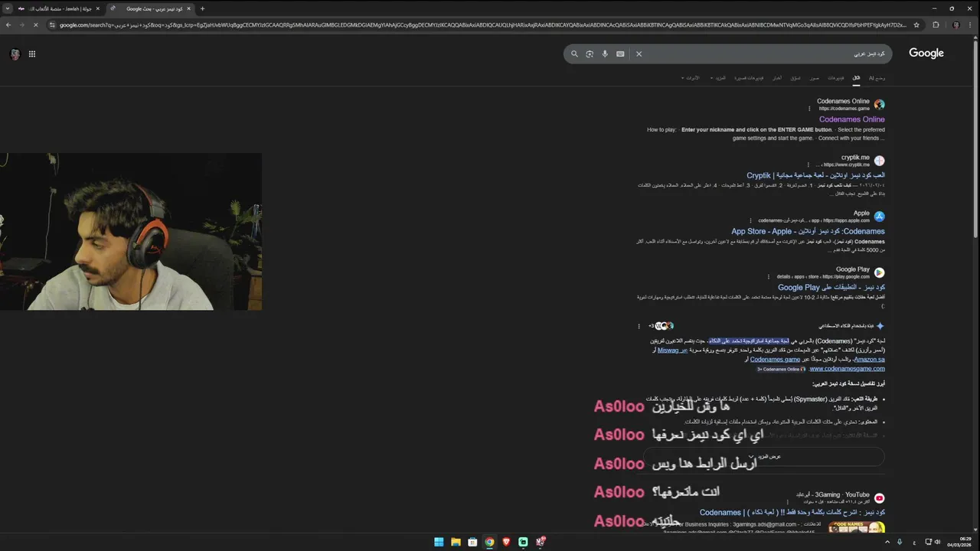The height and width of the screenshot is (551, 980).
Task: Show hidden system tray icons chevron
Action: click(888, 542)
